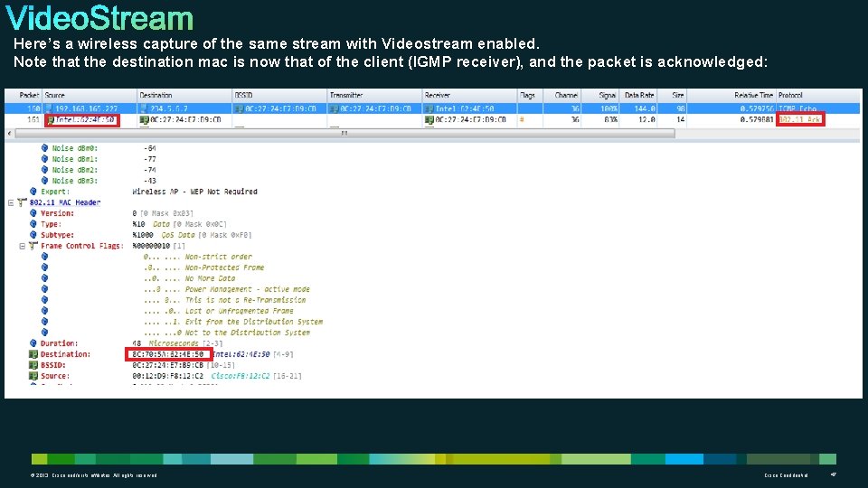Click the Frame Control Flags node icon
868x488 pixels.
[33, 246]
